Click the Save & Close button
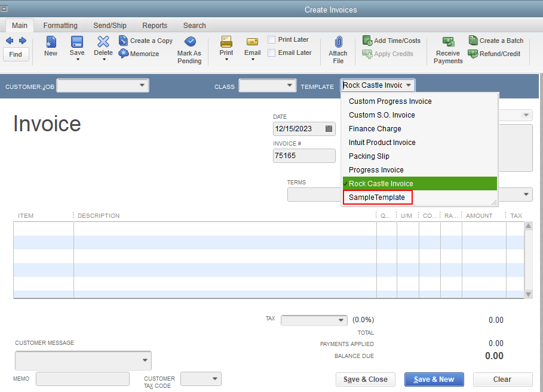The image size is (543, 392). [x=365, y=379]
